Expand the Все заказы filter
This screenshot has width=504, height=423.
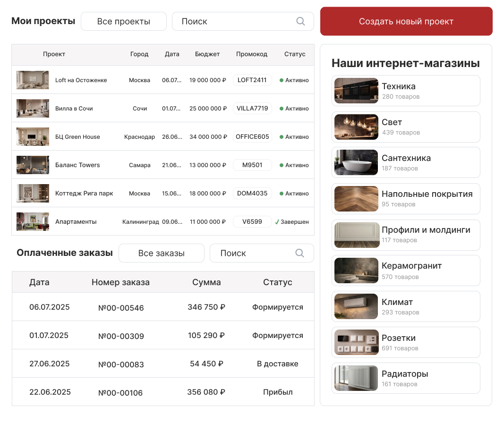click(x=162, y=253)
